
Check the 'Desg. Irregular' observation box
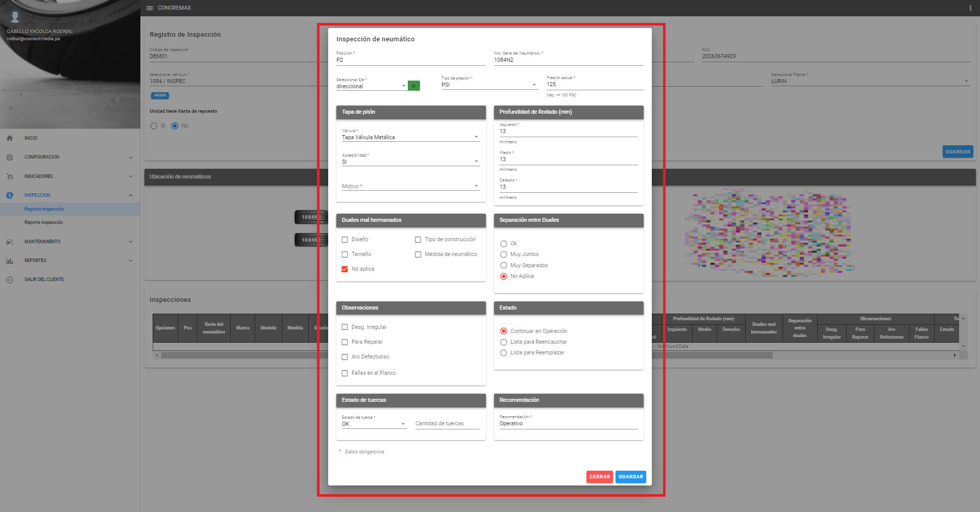point(345,327)
